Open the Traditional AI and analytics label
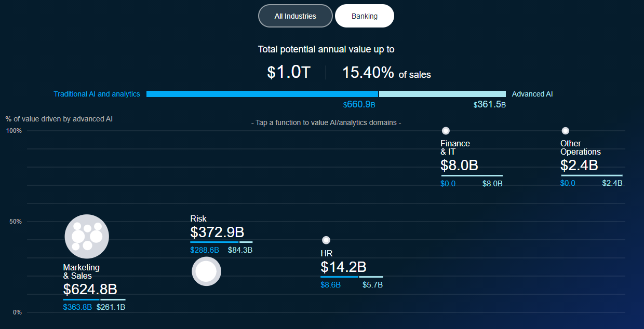Image resolution: width=644 pixels, height=329 pixels. point(97,94)
